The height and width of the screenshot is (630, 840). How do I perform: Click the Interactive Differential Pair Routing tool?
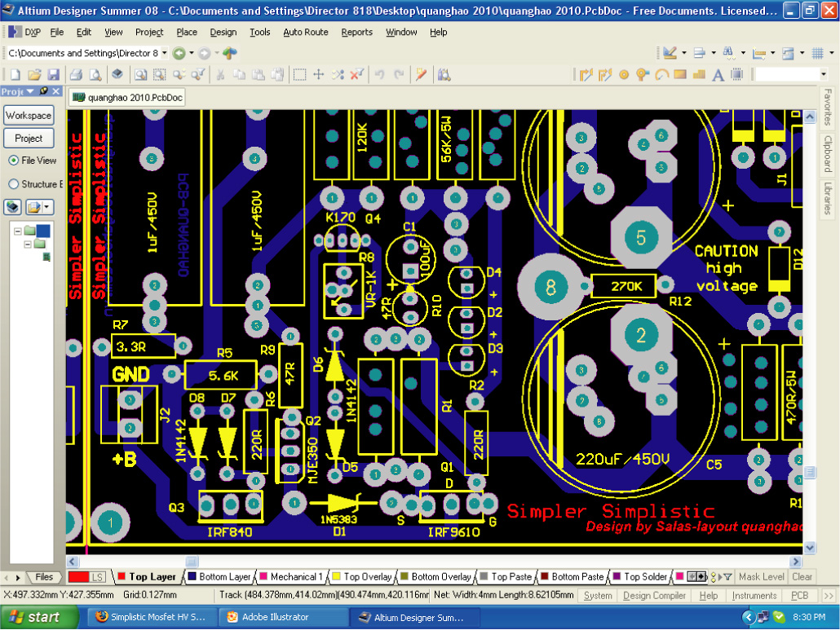click(x=605, y=75)
